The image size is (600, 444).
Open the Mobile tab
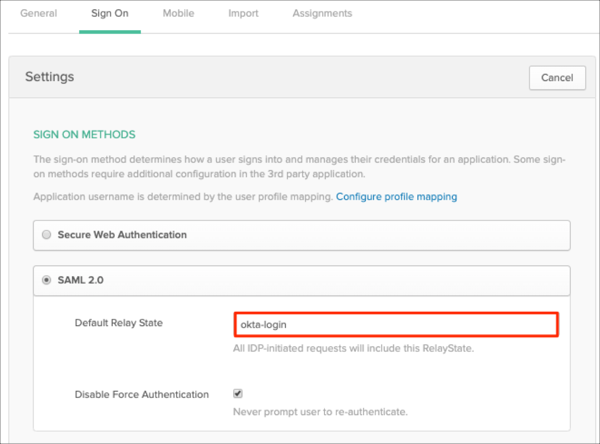coord(178,14)
